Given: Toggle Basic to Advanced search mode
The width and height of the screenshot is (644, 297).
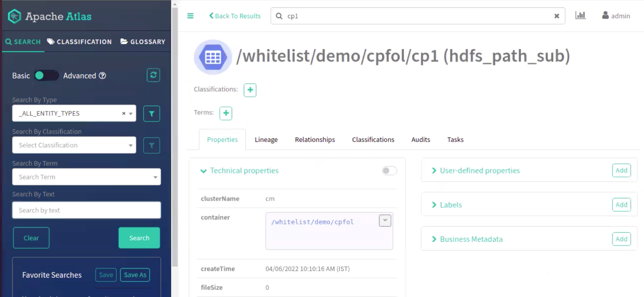Looking at the screenshot, I should pyautogui.click(x=46, y=76).
